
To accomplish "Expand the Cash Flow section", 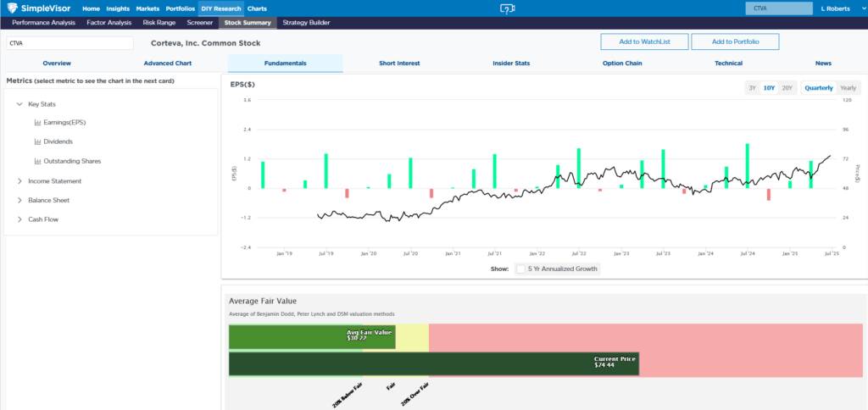I will click(19, 219).
